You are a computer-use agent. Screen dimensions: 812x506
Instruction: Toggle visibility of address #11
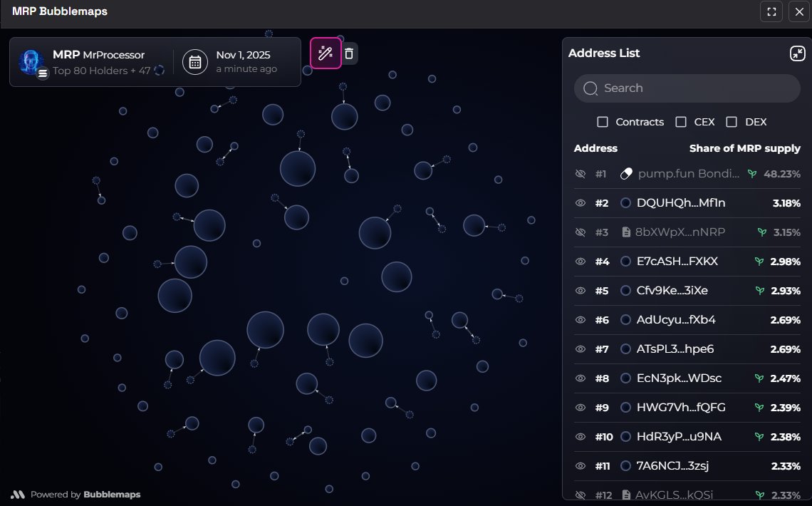tap(581, 466)
